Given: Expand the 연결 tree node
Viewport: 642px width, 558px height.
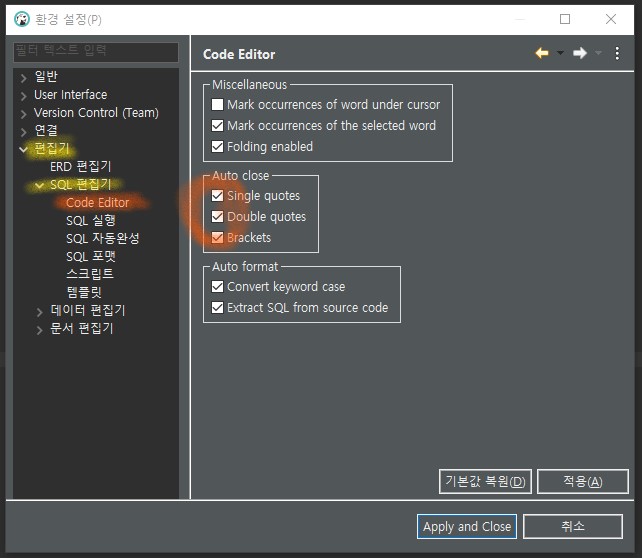Looking at the screenshot, I should point(24,131).
